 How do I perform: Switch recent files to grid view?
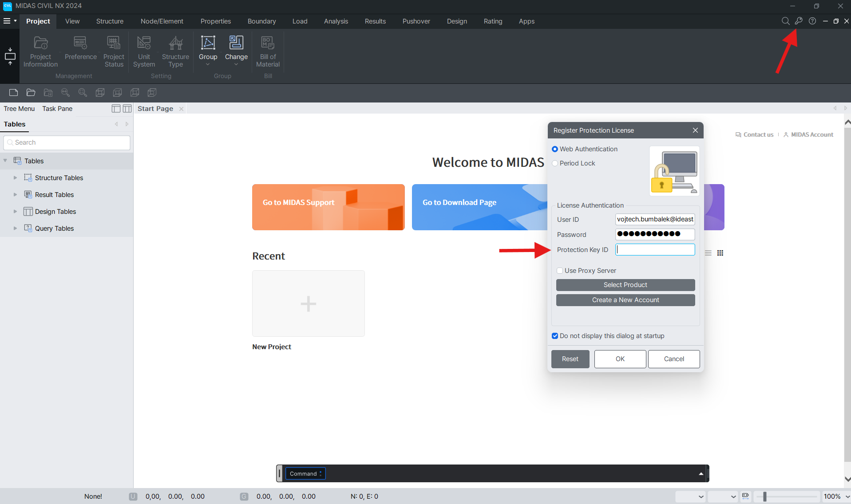pos(720,253)
